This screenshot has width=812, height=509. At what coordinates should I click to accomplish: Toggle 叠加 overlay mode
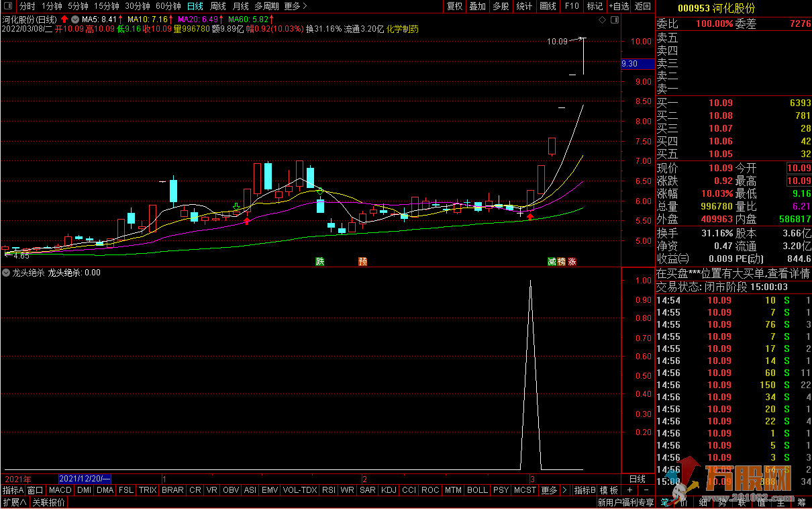pyautogui.click(x=477, y=6)
